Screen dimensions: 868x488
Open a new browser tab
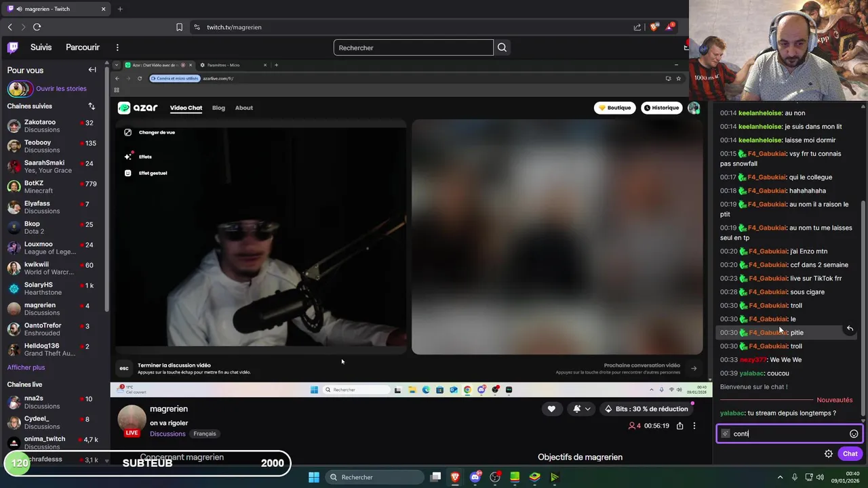tap(120, 9)
